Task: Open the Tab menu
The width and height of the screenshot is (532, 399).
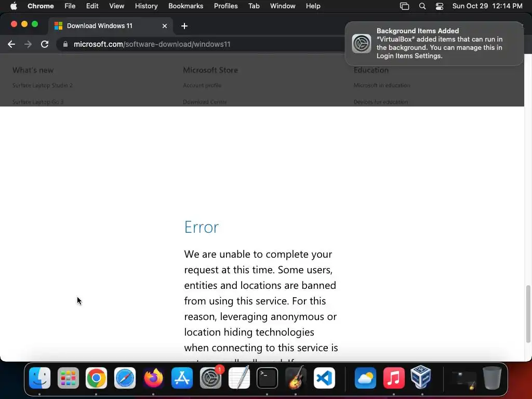Action: pos(254,6)
